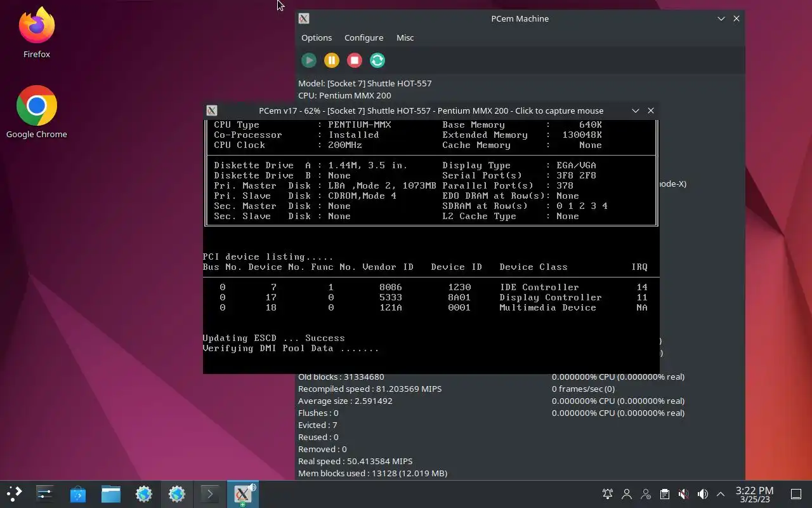Open the Misc menu
This screenshot has height=508, width=812.
[405, 37]
